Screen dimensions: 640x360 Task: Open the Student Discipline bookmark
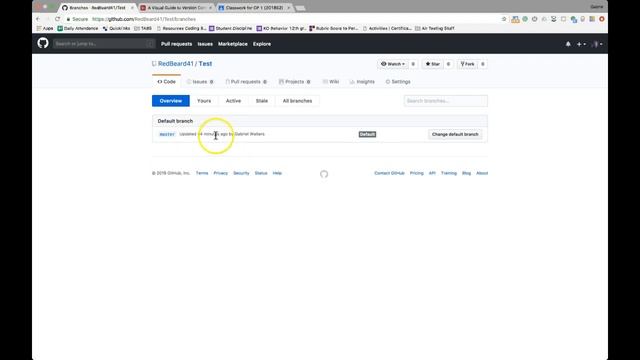tap(231, 28)
